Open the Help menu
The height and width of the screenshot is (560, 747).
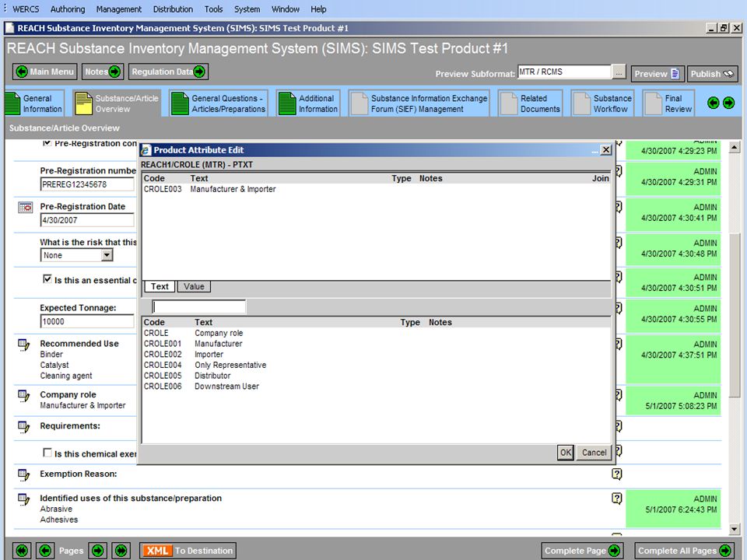(318, 9)
